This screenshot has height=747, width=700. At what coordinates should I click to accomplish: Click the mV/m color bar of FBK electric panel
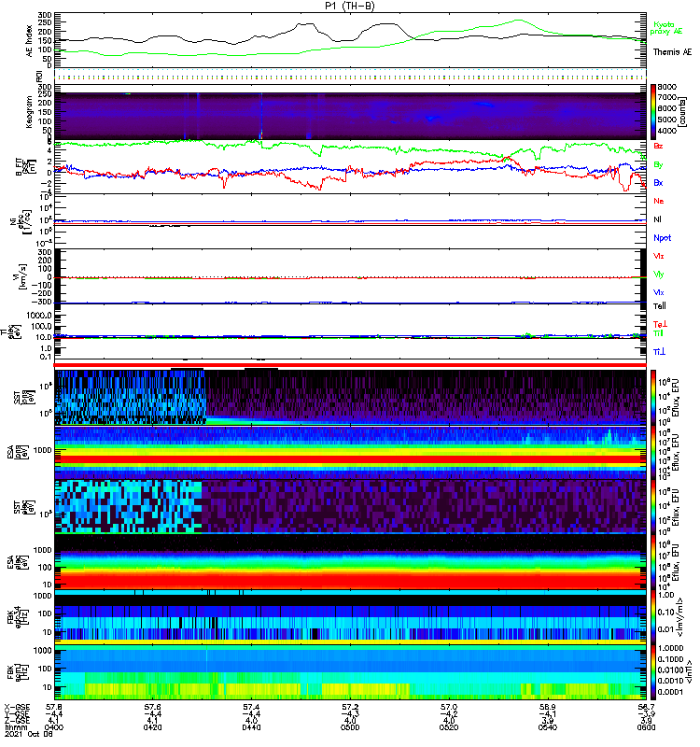coord(652,617)
